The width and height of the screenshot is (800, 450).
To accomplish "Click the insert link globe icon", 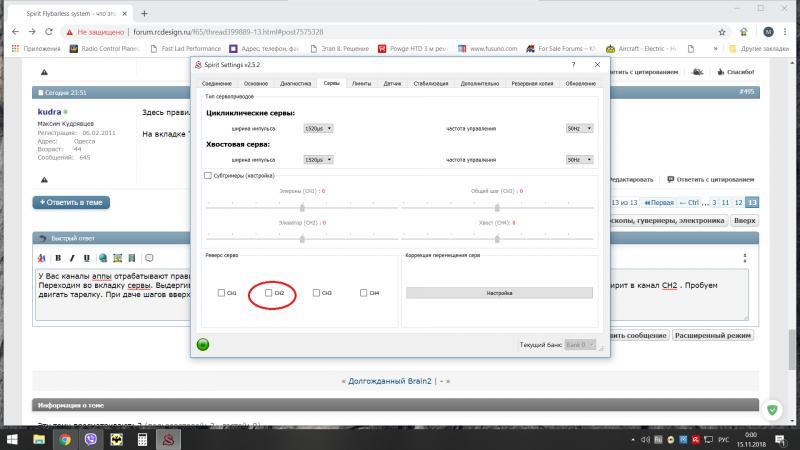I will 103,258.
